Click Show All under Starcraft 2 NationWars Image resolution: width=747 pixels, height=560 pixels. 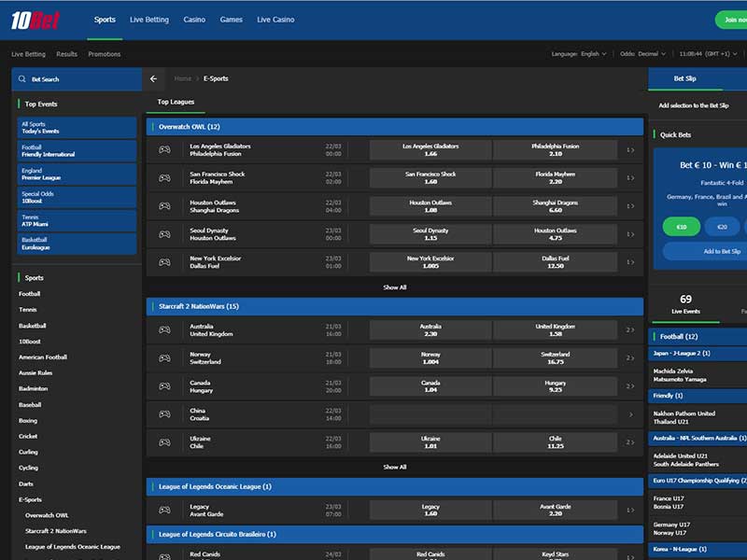(x=394, y=467)
